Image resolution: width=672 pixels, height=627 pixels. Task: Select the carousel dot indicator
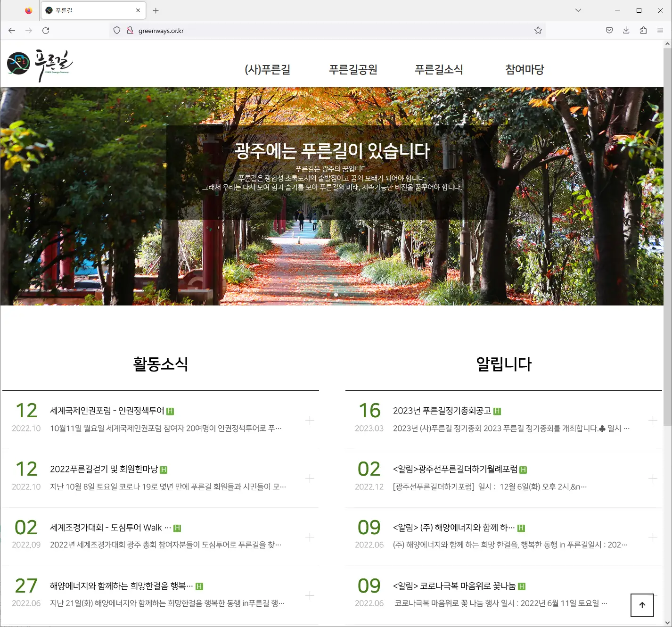point(336,294)
